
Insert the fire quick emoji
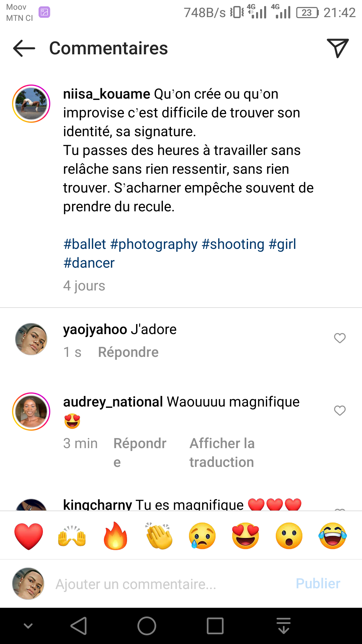[x=116, y=536]
